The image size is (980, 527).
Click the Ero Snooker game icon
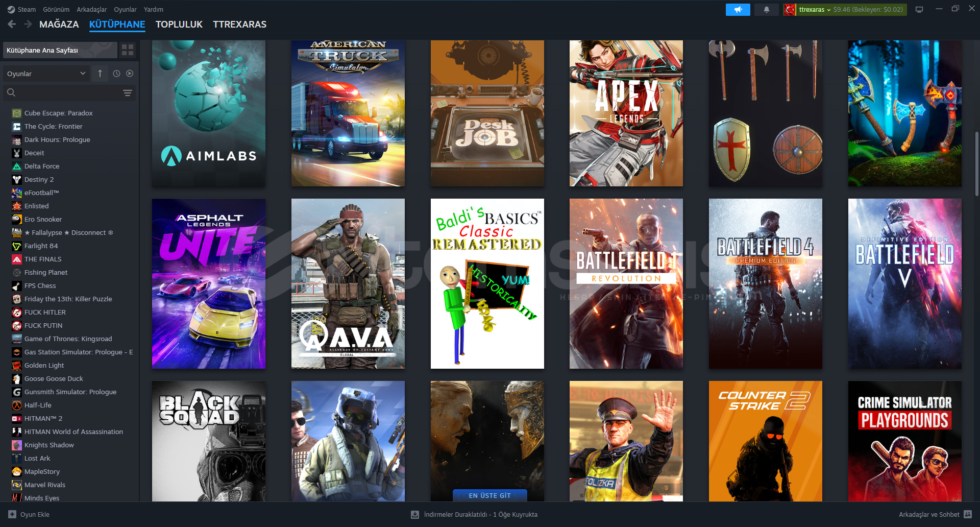click(17, 219)
